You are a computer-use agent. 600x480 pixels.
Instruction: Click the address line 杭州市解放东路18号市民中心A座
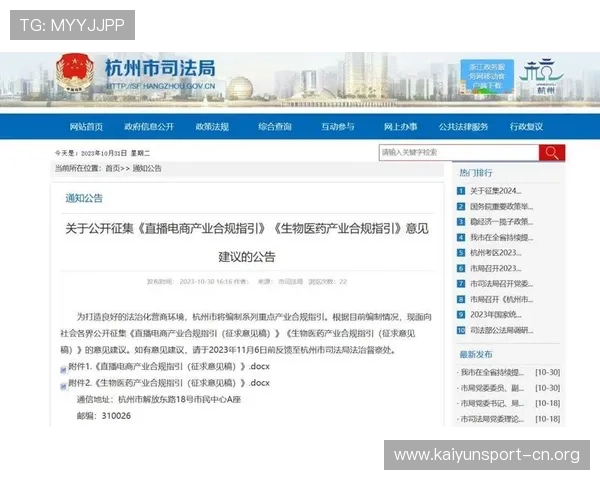tap(179, 400)
